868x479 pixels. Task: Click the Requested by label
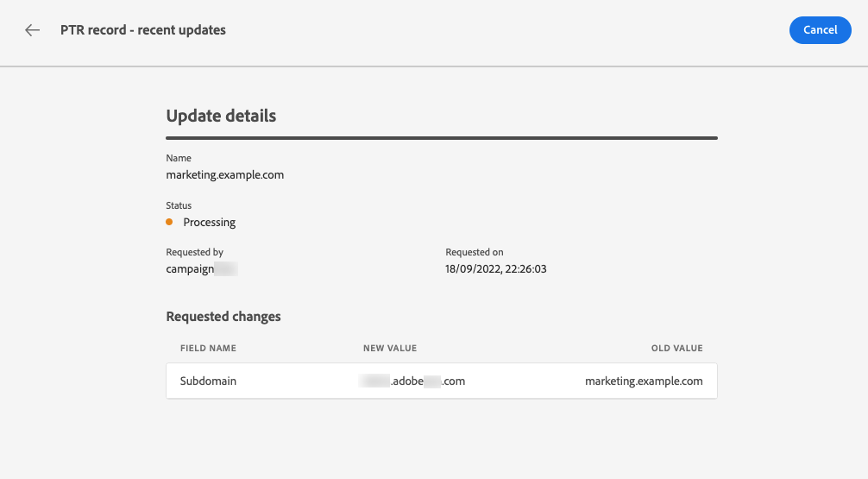[194, 252]
